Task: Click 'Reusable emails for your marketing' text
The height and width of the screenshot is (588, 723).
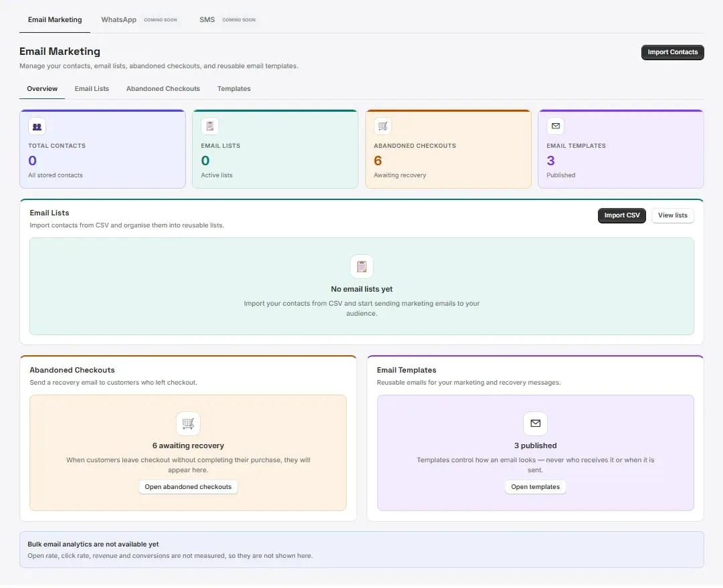Action: click(470, 384)
